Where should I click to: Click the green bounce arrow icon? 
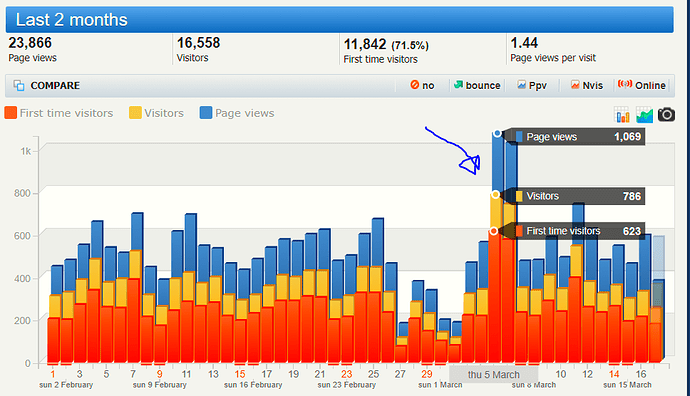point(459,84)
